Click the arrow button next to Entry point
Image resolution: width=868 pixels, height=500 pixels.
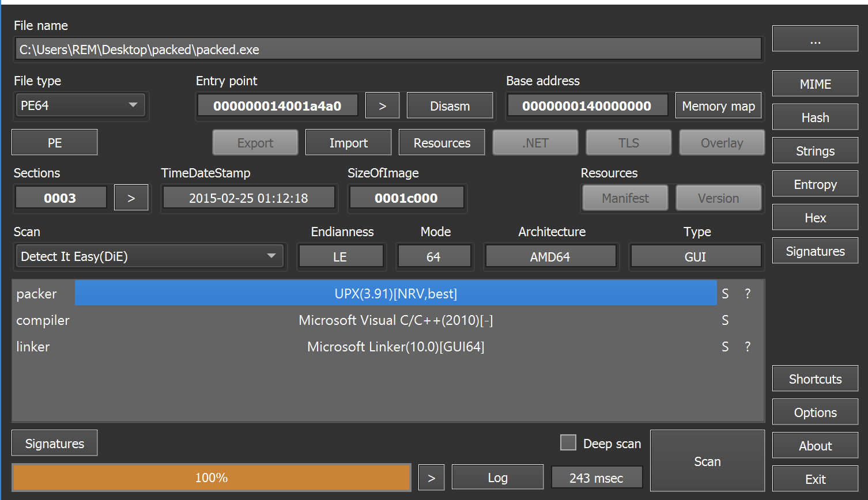pyautogui.click(x=382, y=106)
